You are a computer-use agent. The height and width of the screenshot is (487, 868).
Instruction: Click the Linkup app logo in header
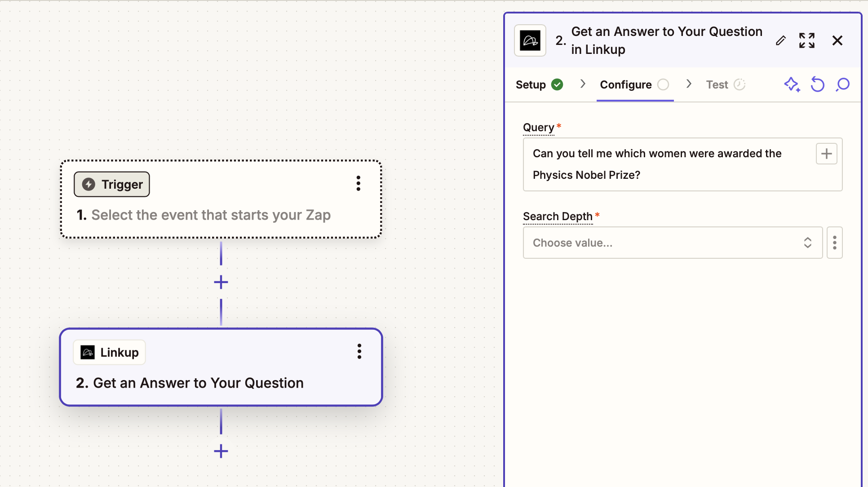point(530,40)
